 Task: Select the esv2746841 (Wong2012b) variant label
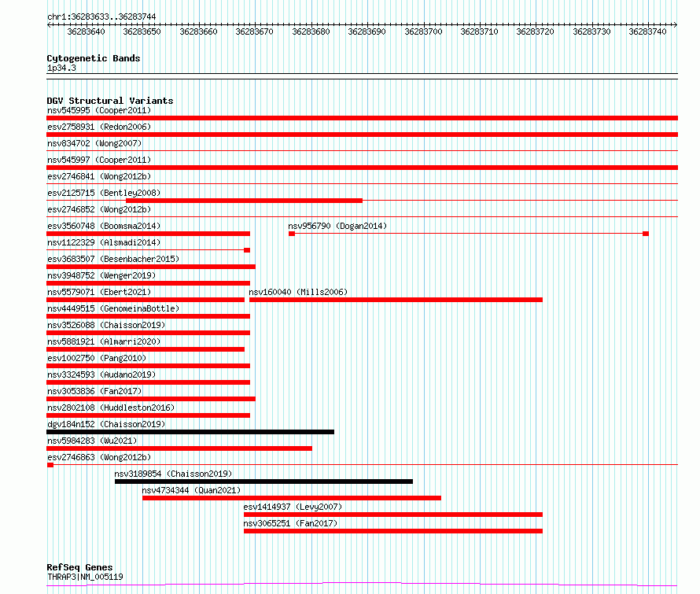(99, 176)
